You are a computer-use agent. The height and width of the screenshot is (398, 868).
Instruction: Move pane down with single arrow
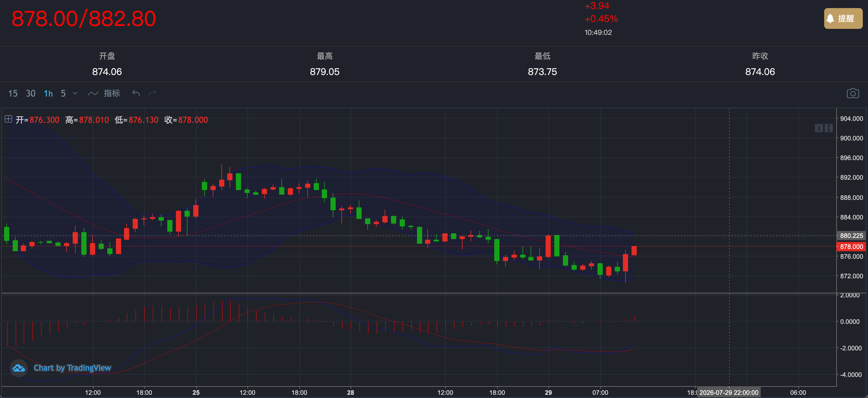tap(819, 128)
